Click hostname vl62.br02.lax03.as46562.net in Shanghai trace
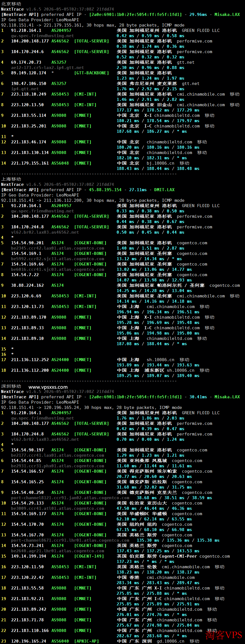The image size is (245, 644). [45, 232]
